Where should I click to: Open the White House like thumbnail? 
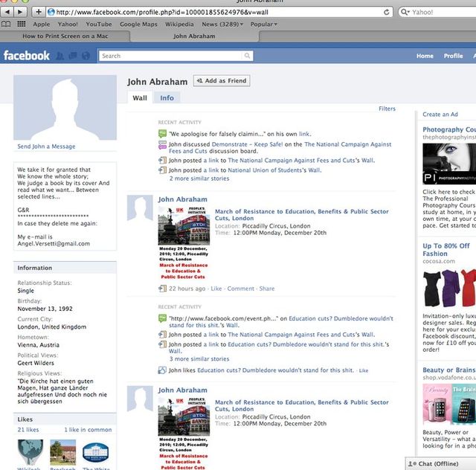(95, 453)
